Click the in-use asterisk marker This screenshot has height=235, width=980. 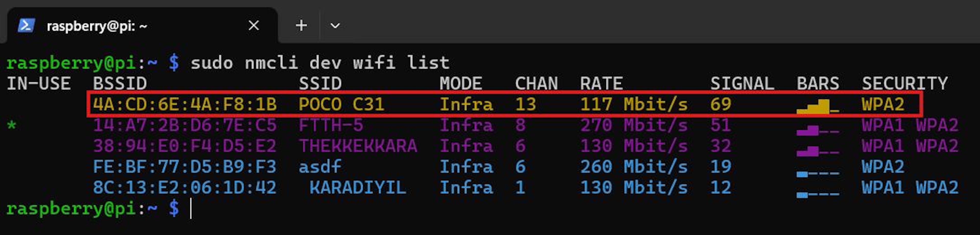[x=12, y=125]
